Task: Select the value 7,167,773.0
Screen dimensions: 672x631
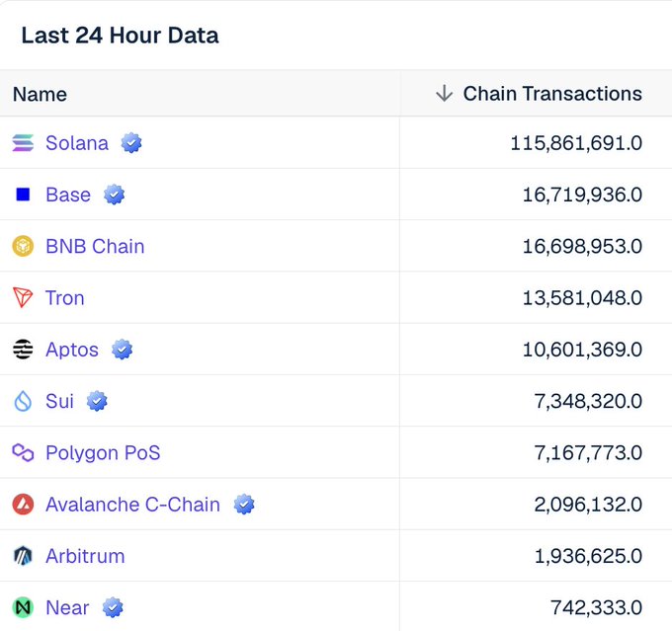Action: coord(588,453)
